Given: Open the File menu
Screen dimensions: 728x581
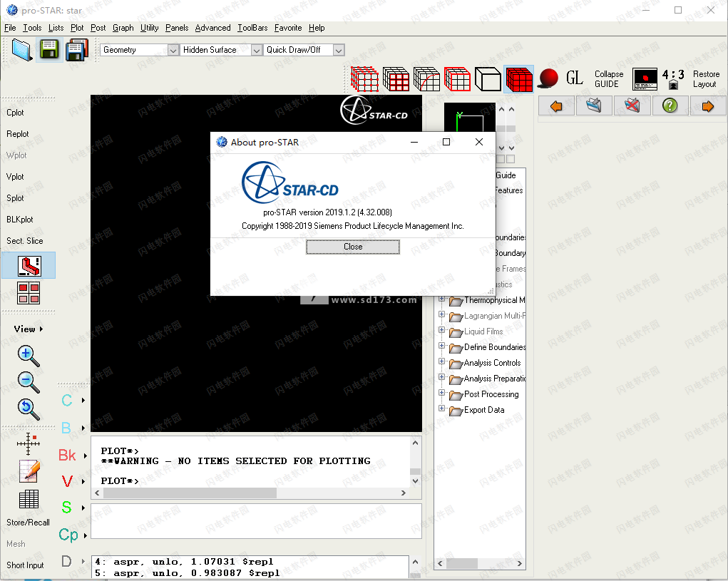Looking at the screenshot, I should click(10, 28).
